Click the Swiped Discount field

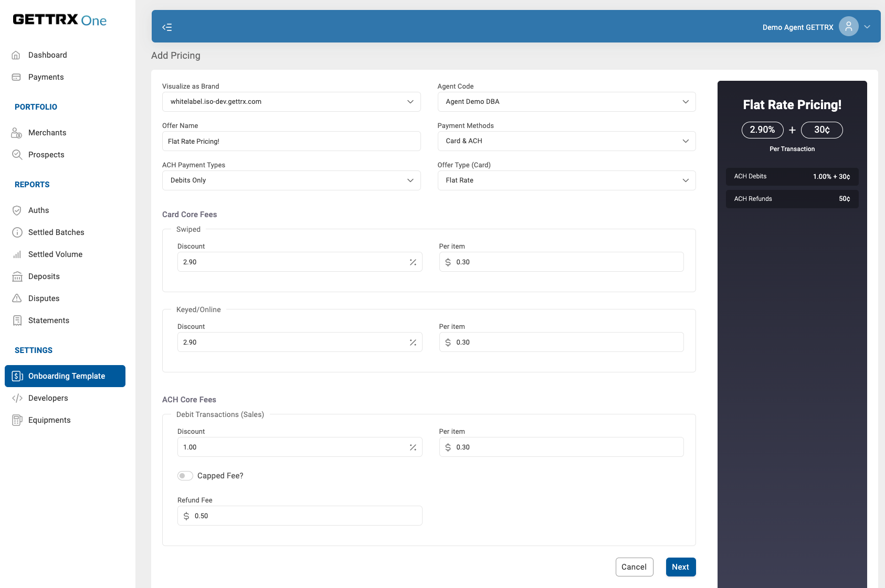[x=300, y=262]
